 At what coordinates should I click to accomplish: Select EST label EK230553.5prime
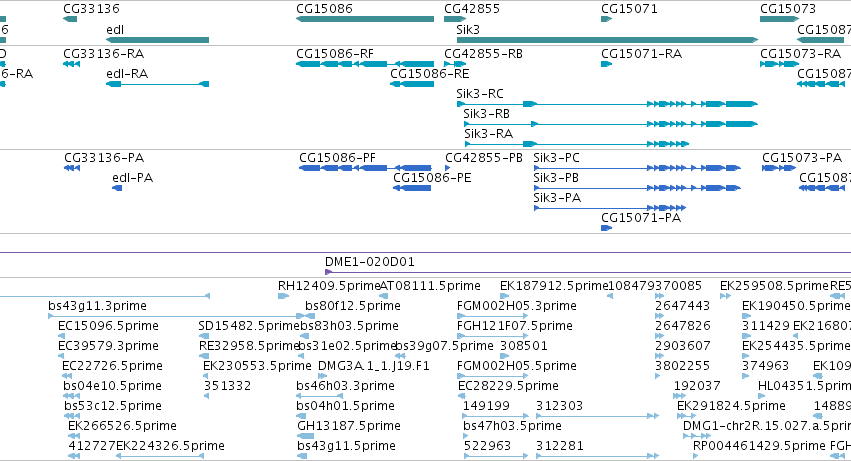[x=257, y=367]
